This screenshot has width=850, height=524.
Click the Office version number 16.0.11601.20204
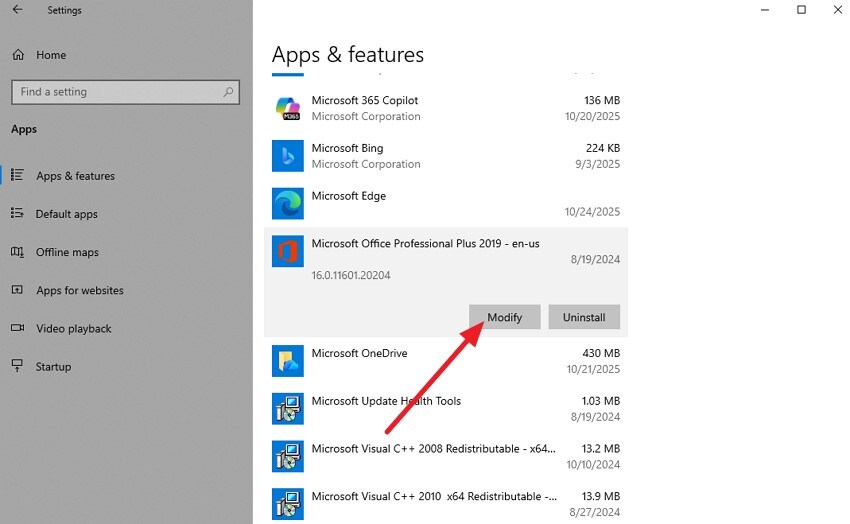[x=351, y=275]
